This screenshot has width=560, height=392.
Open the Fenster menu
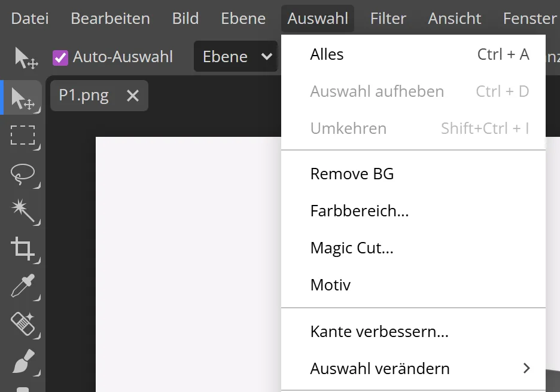tap(529, 19)
